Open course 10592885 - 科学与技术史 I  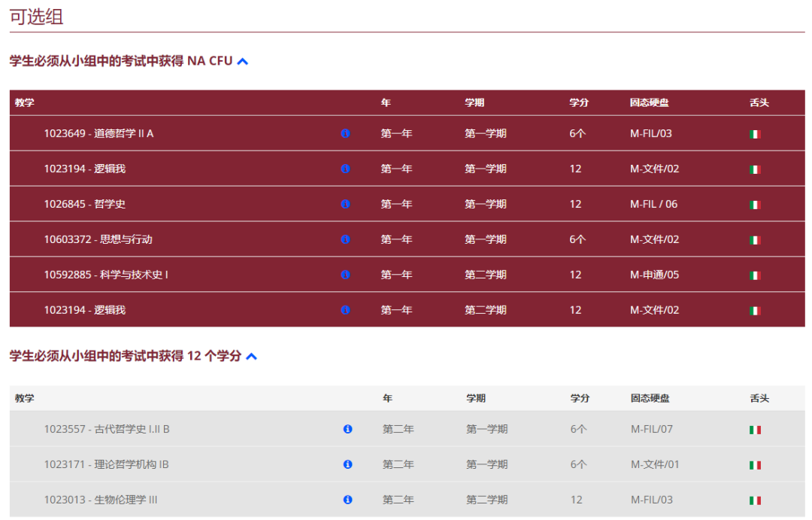click(x=106, y=274)
